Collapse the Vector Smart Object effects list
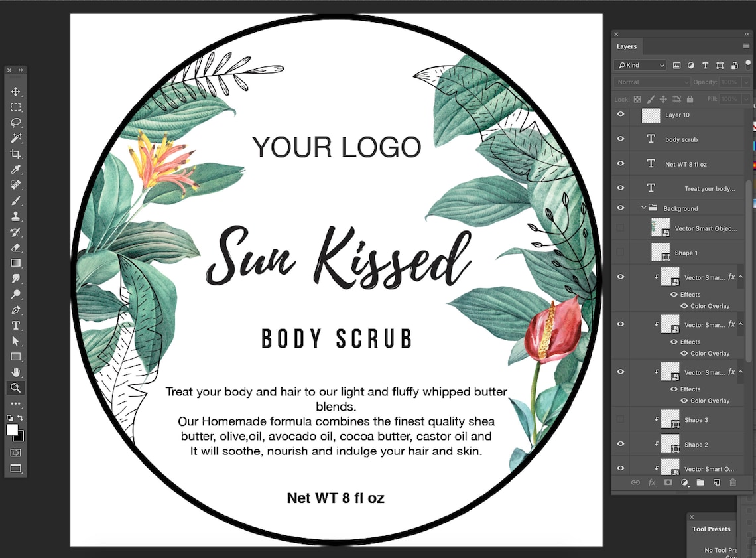This screenshot has width=756, height=558. [x=742, y=277]
